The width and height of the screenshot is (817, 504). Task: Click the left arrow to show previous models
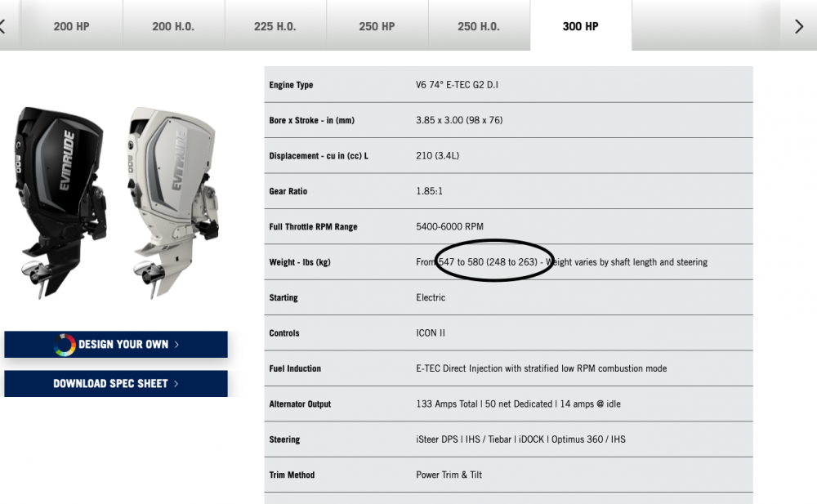[3, 26]
